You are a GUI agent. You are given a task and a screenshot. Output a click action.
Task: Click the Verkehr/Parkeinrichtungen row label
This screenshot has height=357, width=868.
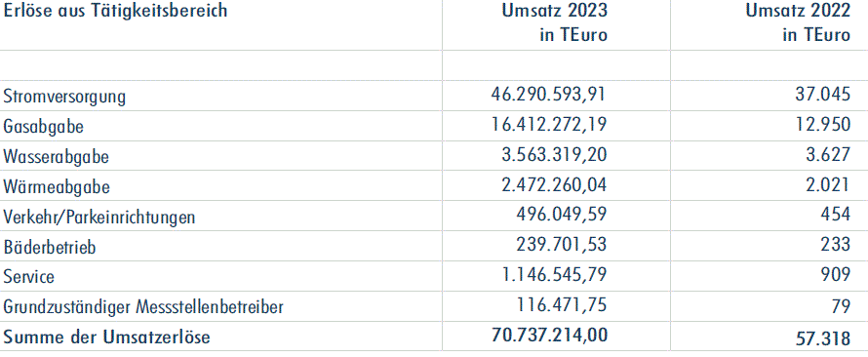[x=99, y=217]
